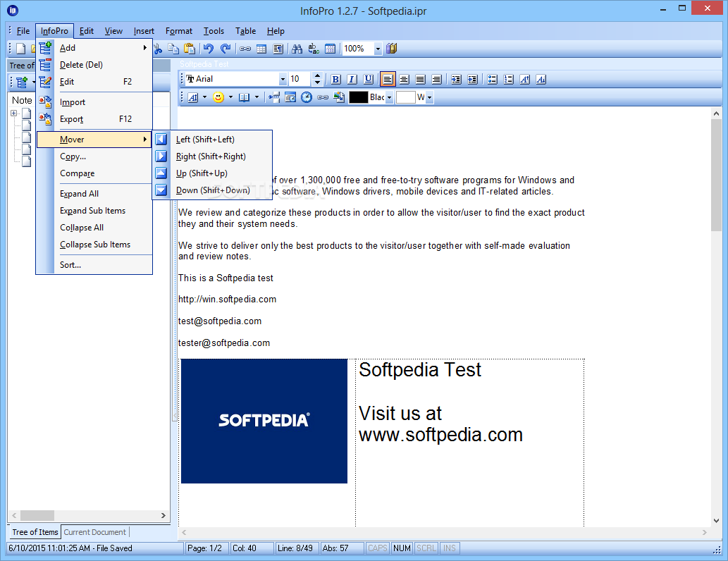The height and width of the screenshot is (561, 728).
Task: Open the 100% zoom dropdown
Action: click(378, 49)
